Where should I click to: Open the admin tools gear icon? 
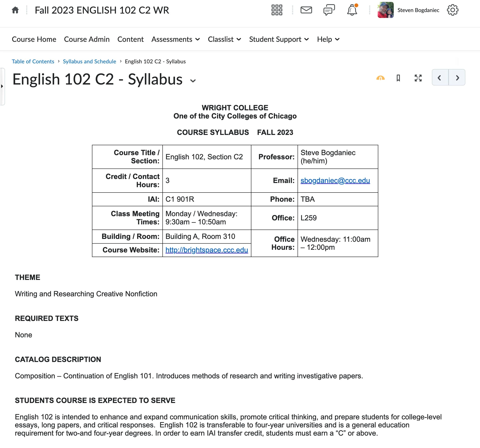452,10
